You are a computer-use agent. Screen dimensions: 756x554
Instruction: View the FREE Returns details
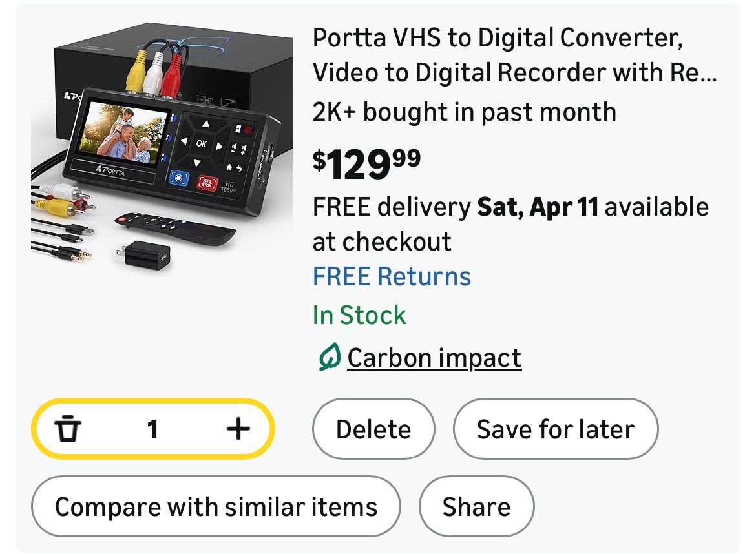(x=392, y=276)
